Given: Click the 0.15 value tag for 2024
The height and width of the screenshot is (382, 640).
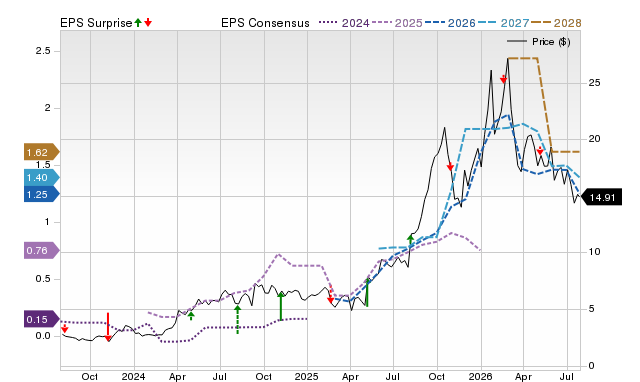Looking at the screenshot, I should click(x=41, y=320).
